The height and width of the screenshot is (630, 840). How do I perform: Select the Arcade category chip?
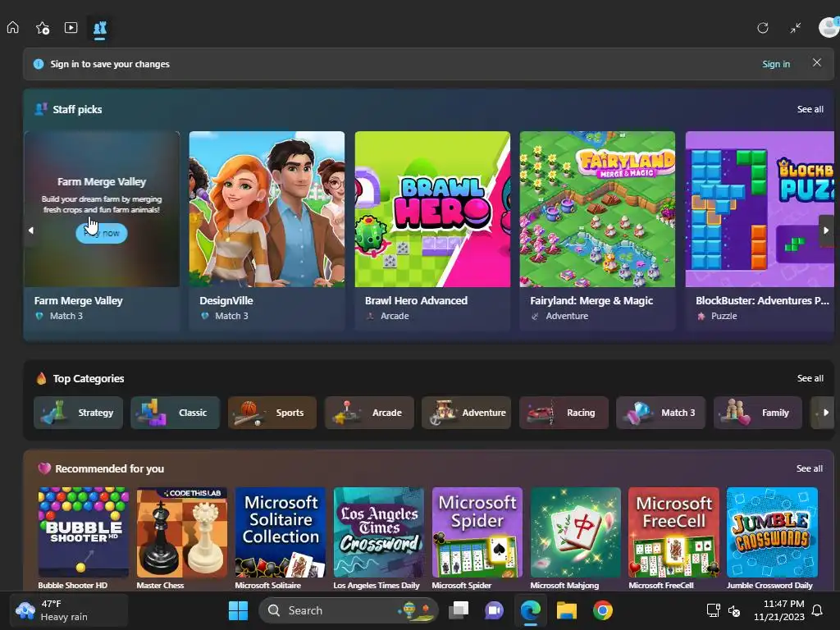point(369,413)
